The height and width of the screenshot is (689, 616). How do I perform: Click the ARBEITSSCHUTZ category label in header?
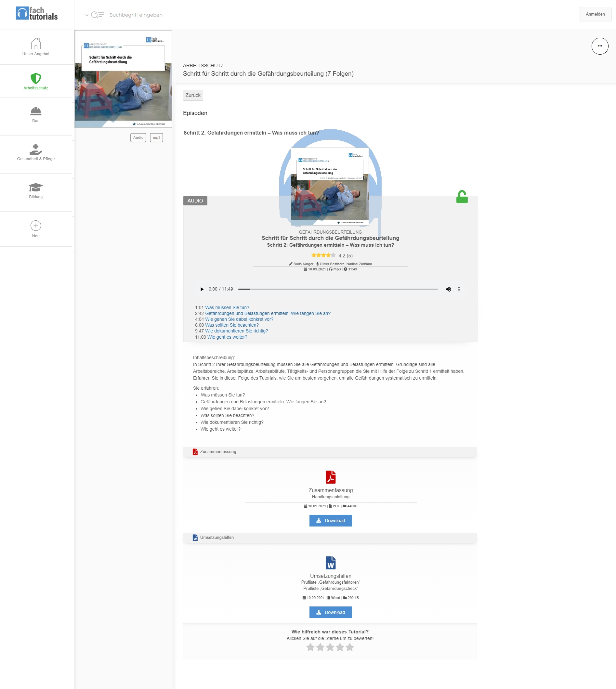pos(203,66)
